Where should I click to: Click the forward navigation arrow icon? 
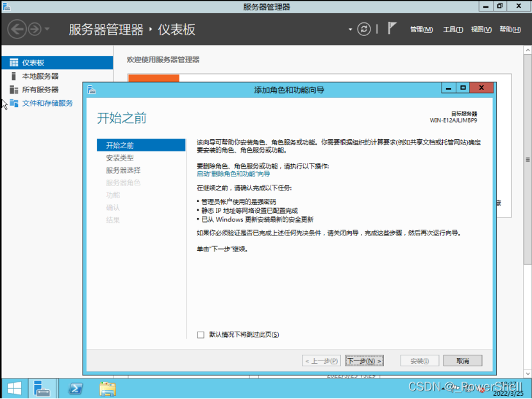click(35, 30)
